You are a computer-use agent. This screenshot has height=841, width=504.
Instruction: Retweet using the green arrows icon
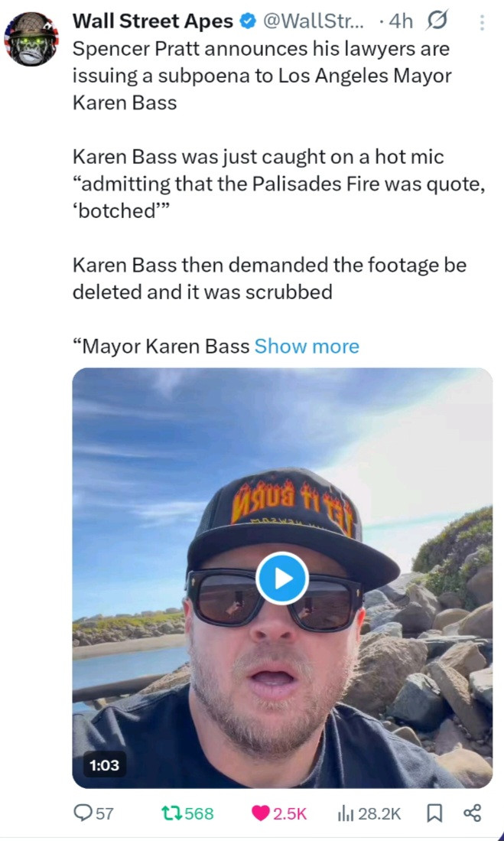172,813
